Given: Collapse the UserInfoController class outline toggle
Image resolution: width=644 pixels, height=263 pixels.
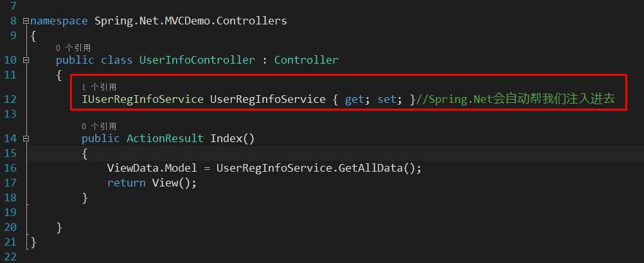Looking at the screenshot, I should click(x=26, y=60).
